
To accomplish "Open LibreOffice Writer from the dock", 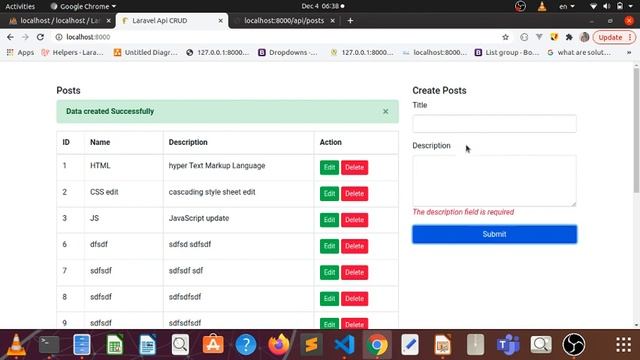I will pos(147,345).
